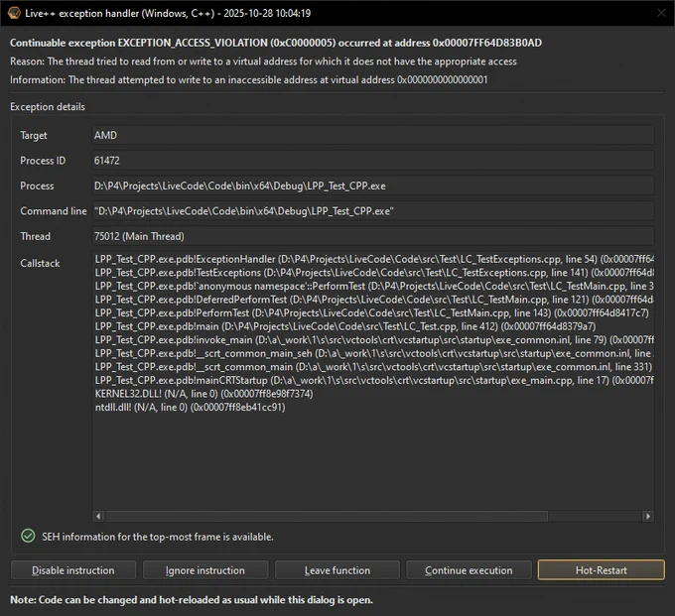The width and height of the screenshot is (675, 616).
Task: Click the Exception details section label
Action: point(48,107)
